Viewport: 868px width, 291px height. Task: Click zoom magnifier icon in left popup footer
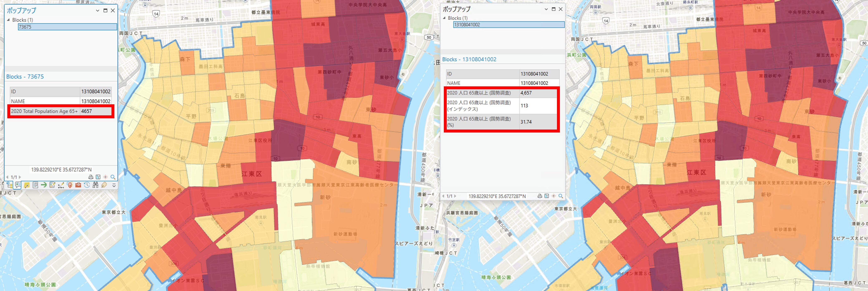tap(113, 177)
